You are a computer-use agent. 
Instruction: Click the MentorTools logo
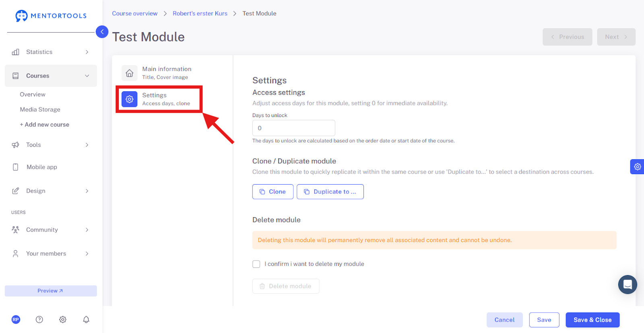point(51,16)
